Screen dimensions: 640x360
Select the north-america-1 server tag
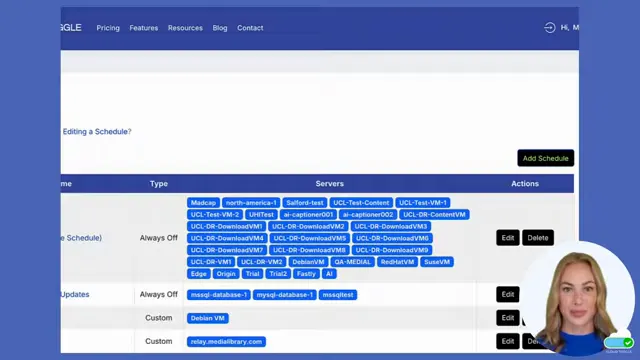pos(251,203)
